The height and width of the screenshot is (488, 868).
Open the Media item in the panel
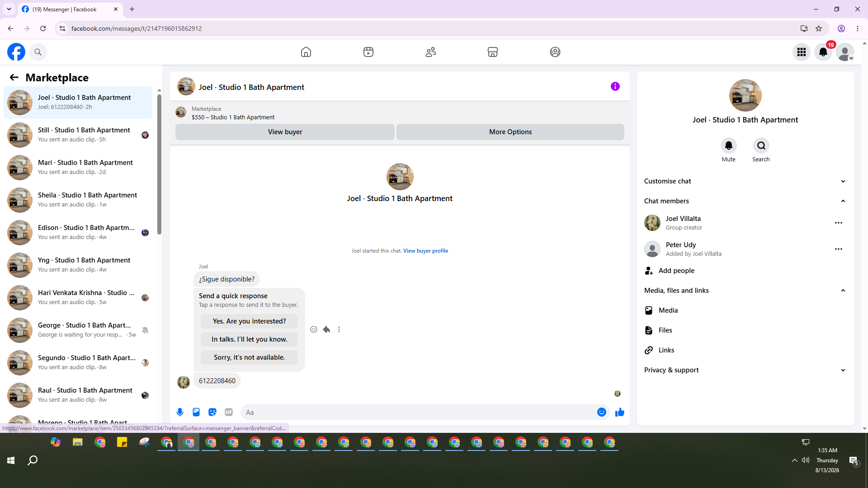pos(745,310)
